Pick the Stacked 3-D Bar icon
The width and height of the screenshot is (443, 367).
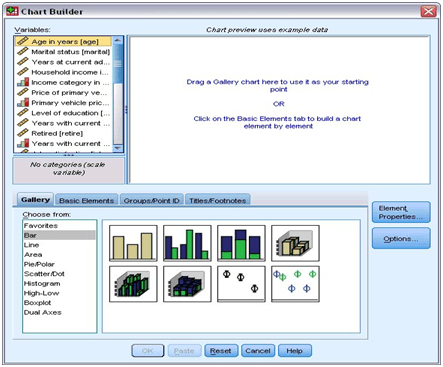click(187, 284)
